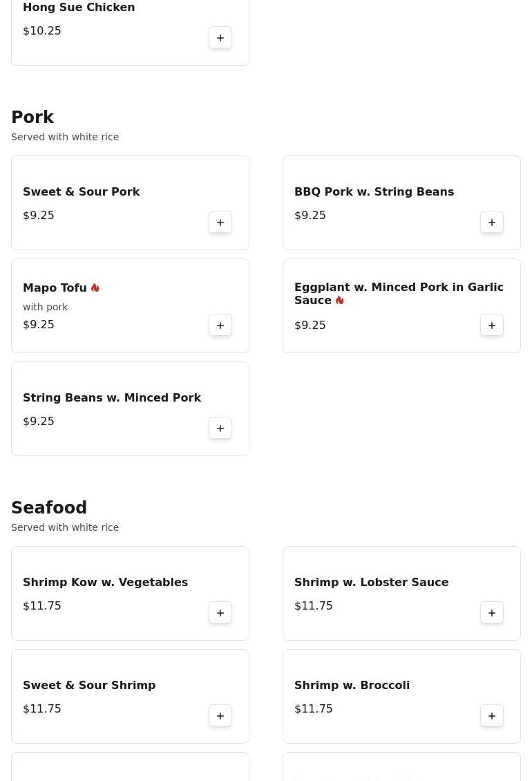Add Sweet & Sour Shrimp to cart
This screenshot has height=781, width=532.
[220, 716]
